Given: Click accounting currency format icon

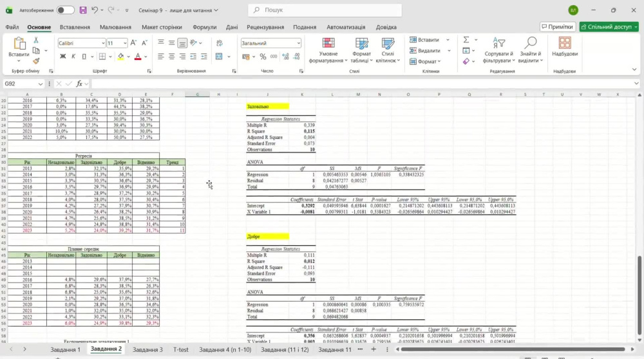Looking at the screenshot, I should [x=246, y=57].
